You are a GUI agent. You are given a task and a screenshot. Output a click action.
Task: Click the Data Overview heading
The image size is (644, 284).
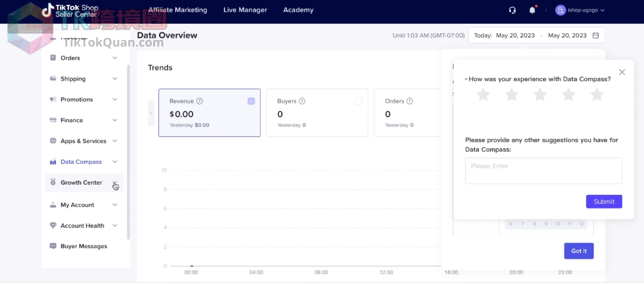click(167, 35)
